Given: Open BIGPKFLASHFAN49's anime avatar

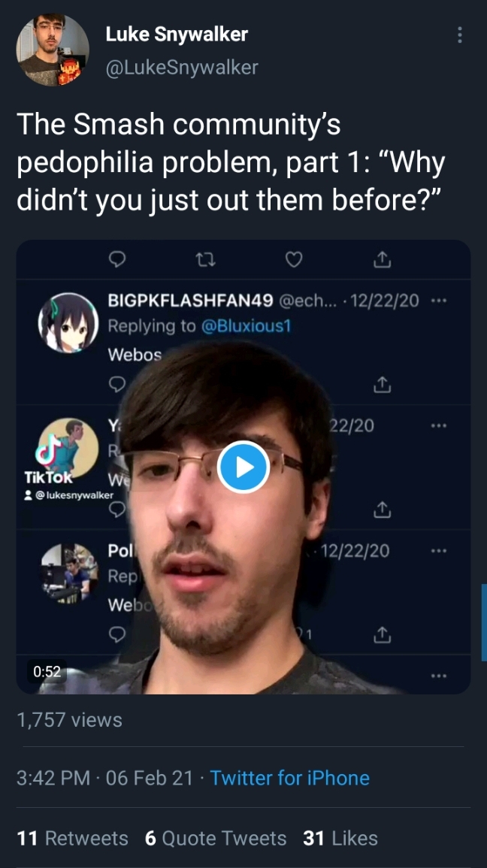Looking at the screenshot, I should click(x=68, y=322).
